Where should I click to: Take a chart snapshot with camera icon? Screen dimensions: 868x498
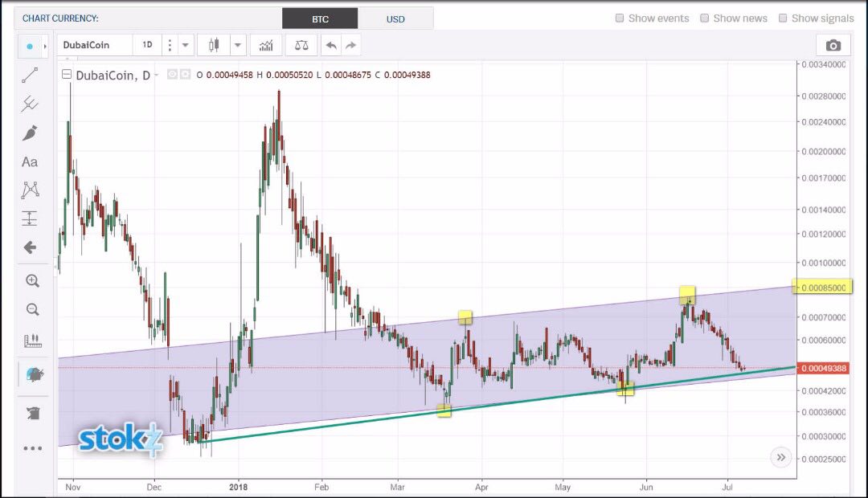pyautogui.click(x=833, y=45)
